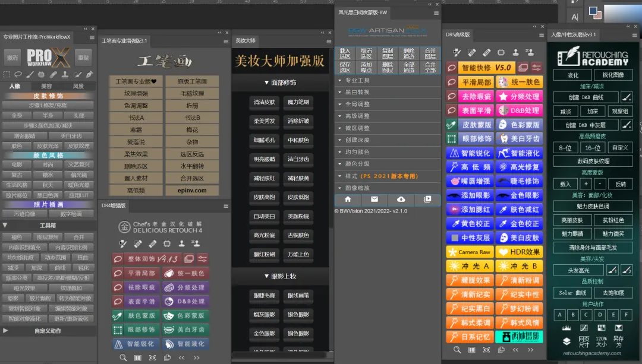Pick the clone stamp icon in ProWorkflowX panel

tap(65, 74)
